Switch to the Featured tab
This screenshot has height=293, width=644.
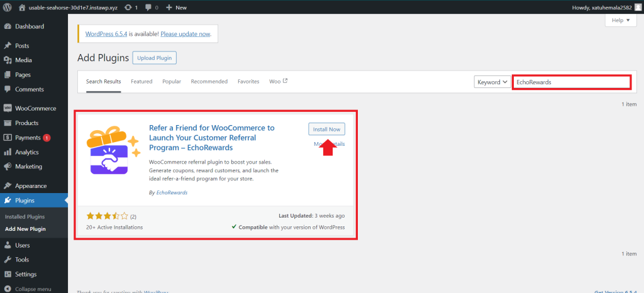(142, 81)
